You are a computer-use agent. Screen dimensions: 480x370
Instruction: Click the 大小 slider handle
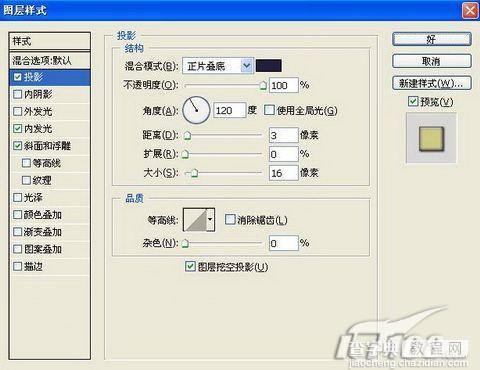(x=195, y=173)
